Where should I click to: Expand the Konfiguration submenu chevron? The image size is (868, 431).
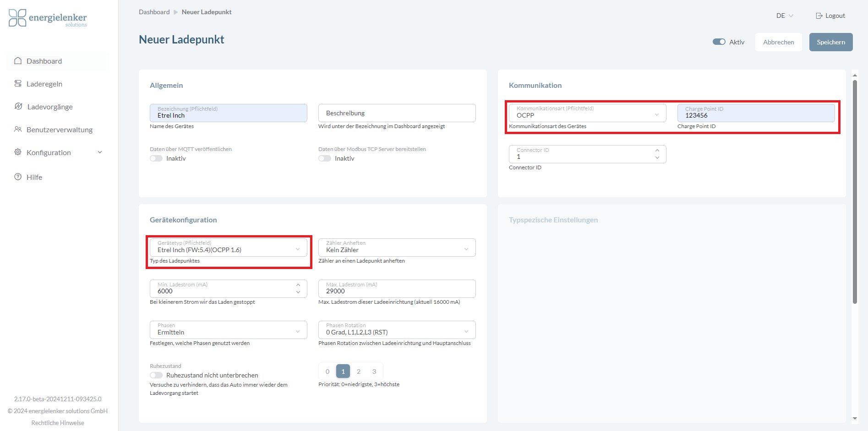[100, 152]
